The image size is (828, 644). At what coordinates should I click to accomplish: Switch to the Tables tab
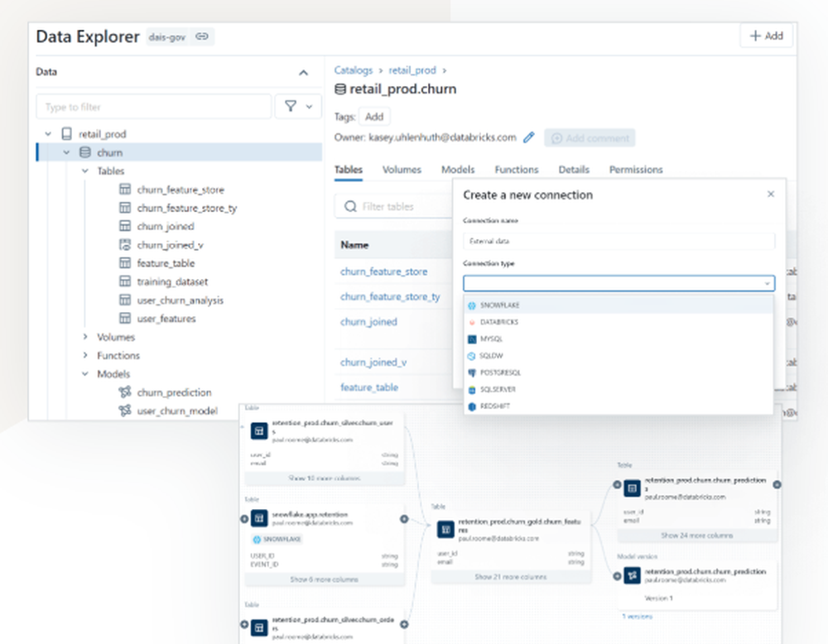[x=349, y=170]
